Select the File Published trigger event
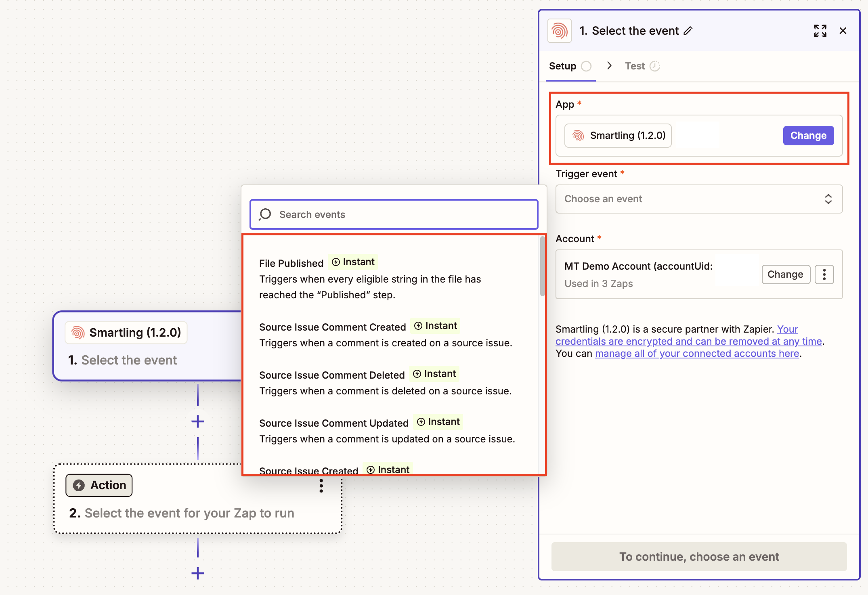868x595 pixels. coord(291,263)
